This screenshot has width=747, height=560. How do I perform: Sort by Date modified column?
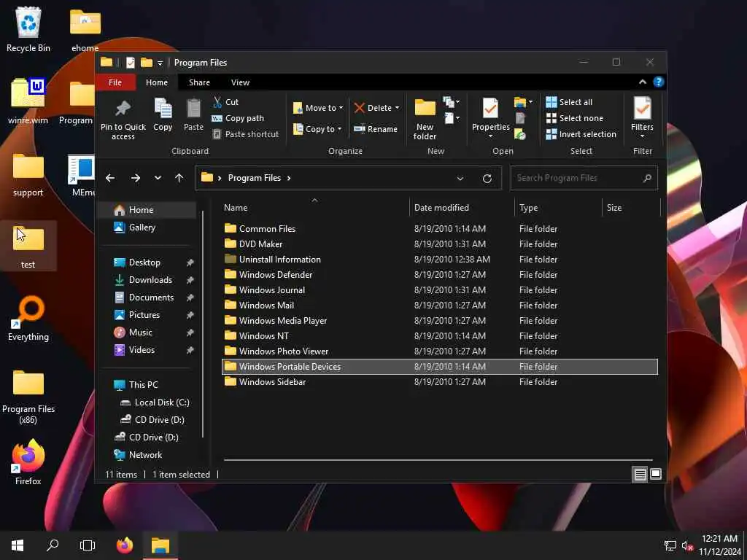[x=462, y=208]
